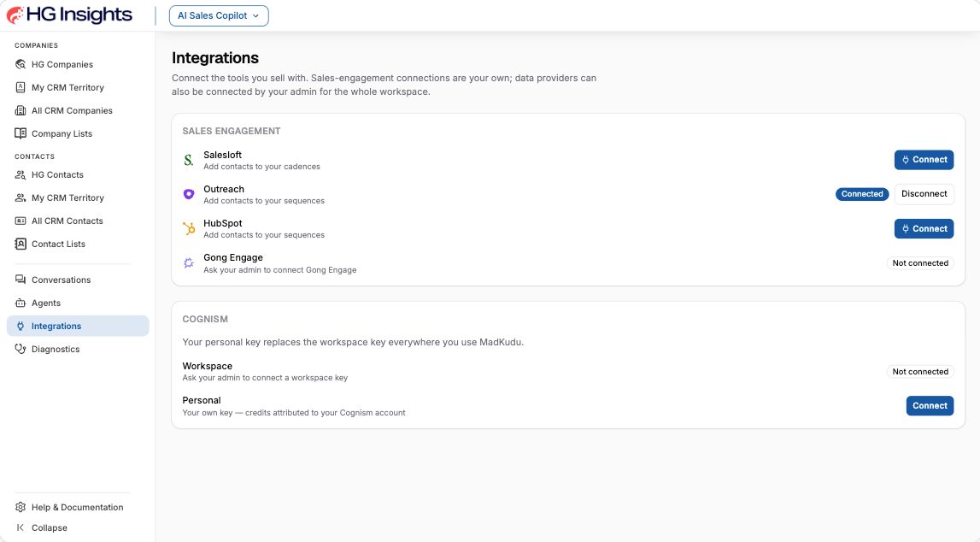Viewport: 980px width, 542px height.
Task: Click the All CRM Contacts card icon
Action: [21, 221]
